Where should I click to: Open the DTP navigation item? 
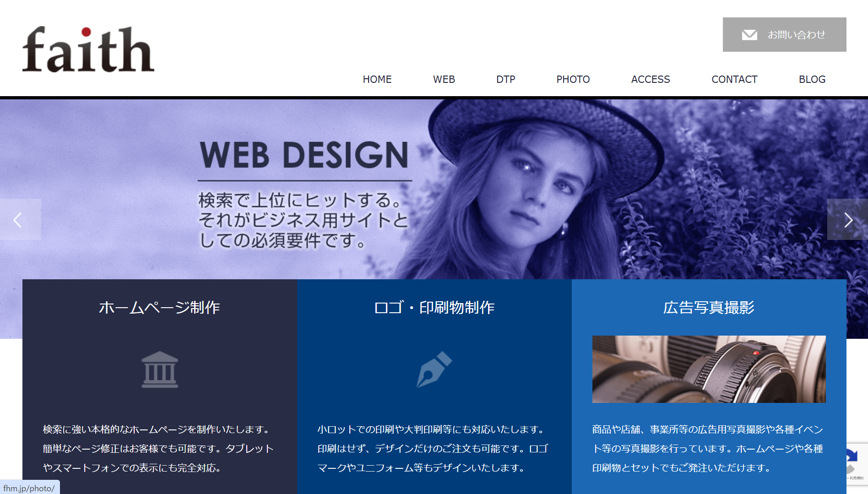506,79
